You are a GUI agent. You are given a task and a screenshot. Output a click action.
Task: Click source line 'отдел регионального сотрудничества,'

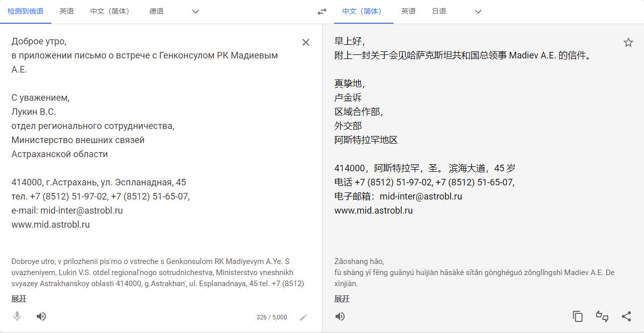pos(93,126)
